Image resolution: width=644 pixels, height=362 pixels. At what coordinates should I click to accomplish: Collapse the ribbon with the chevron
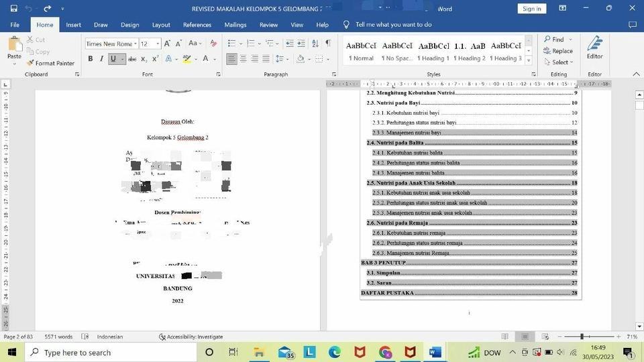(x=636, y=74)
